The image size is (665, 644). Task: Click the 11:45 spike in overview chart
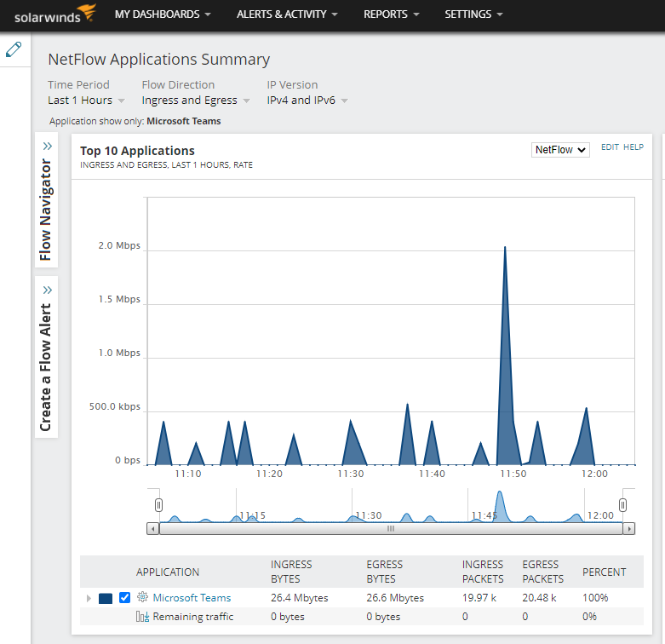pyautogui.click(x=500, y=505)
